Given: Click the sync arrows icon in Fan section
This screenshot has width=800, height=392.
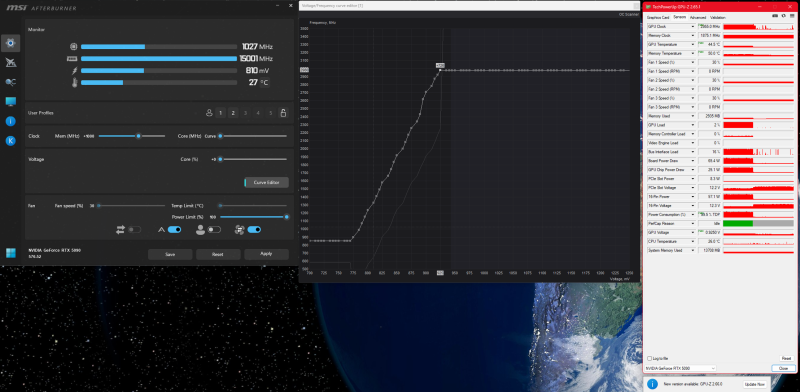Looking at the screenshot, I should (x=120, y=230).
